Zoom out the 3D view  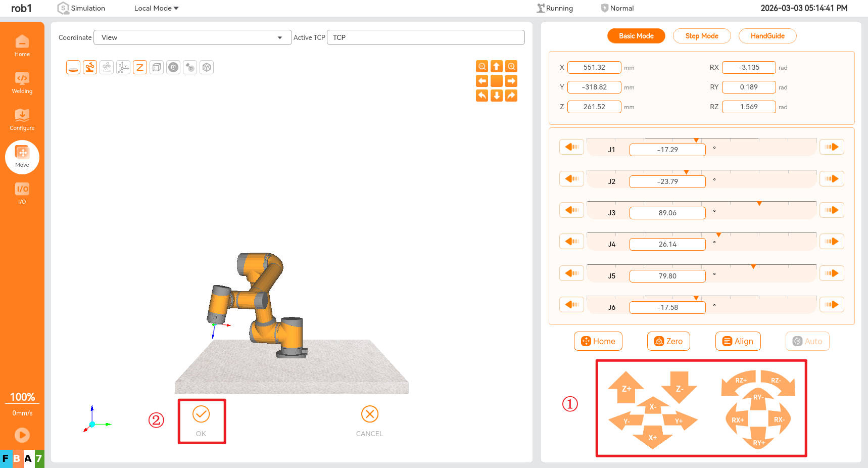[x=482, y=66]
